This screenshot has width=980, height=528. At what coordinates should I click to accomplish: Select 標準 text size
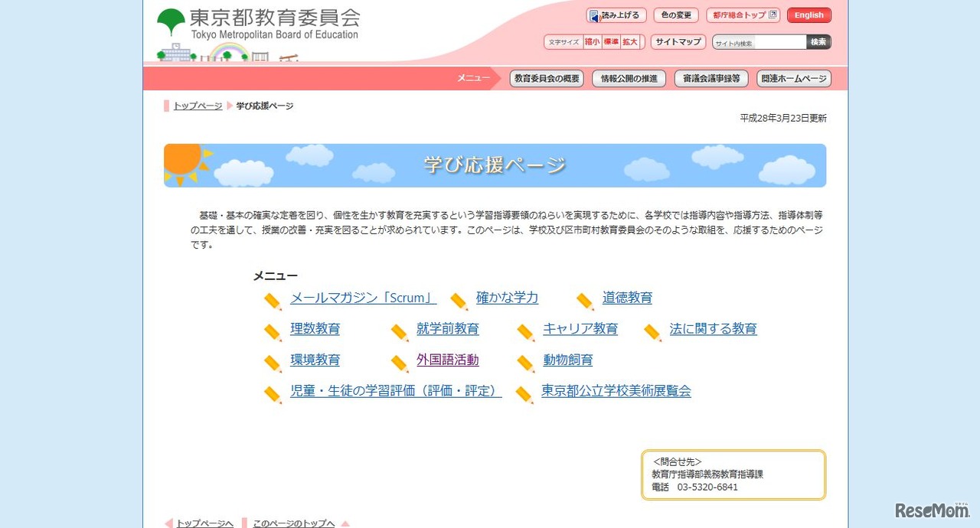[610, 42]
